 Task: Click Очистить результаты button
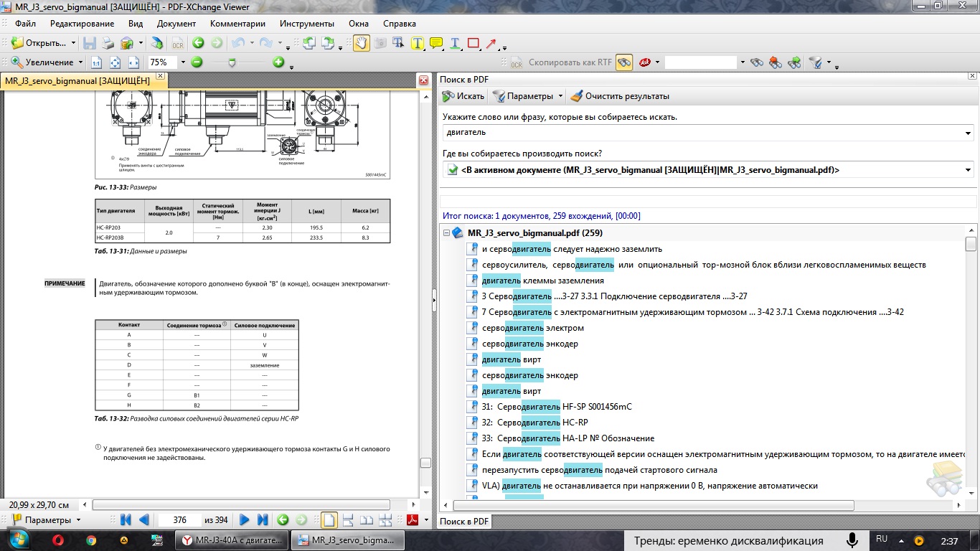pos(619,96)
